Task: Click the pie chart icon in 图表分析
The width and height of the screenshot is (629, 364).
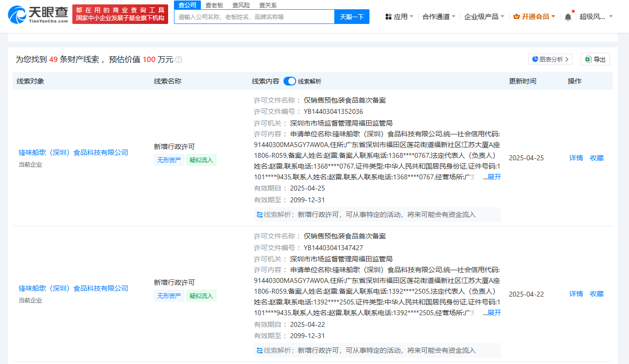Action: [535, 59]
